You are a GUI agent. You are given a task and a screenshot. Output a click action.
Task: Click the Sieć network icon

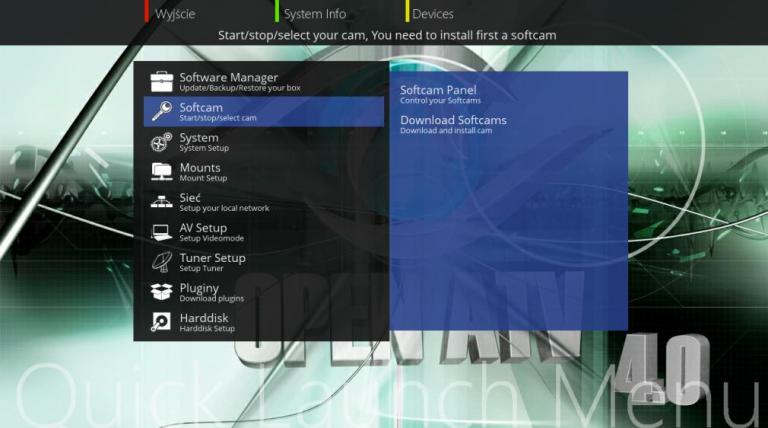click(x=162, y=202)
